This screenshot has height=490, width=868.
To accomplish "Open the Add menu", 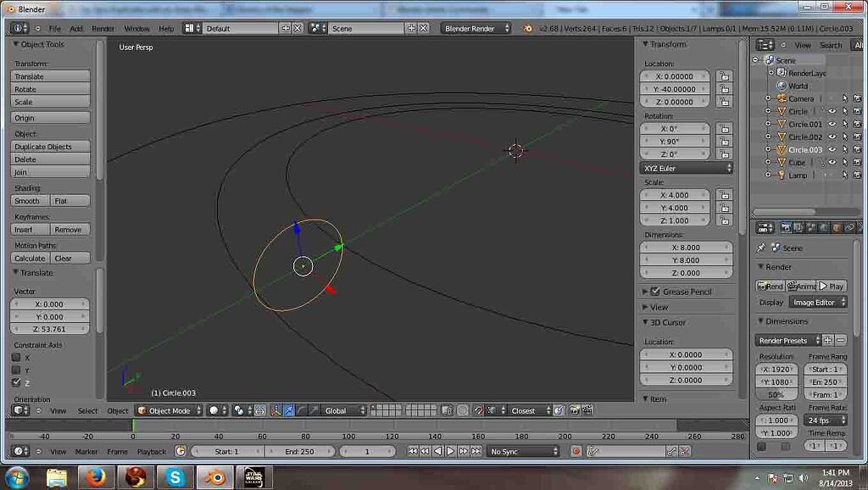I will click(x=75, y=28).
